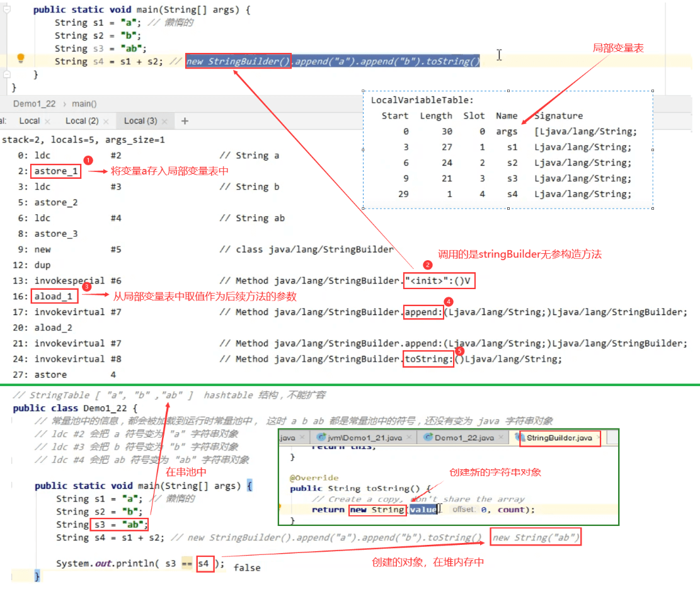Click the 'aload_1' instruction

point(53,296)
